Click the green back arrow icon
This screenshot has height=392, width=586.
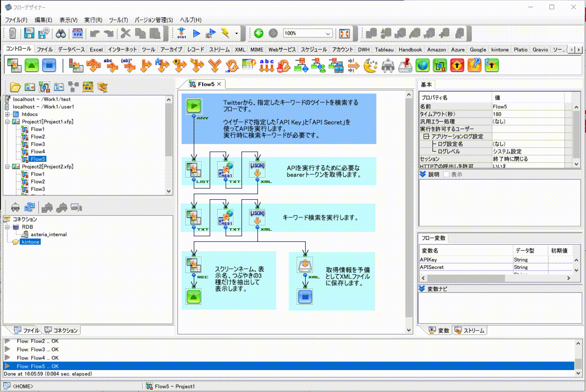258,33
